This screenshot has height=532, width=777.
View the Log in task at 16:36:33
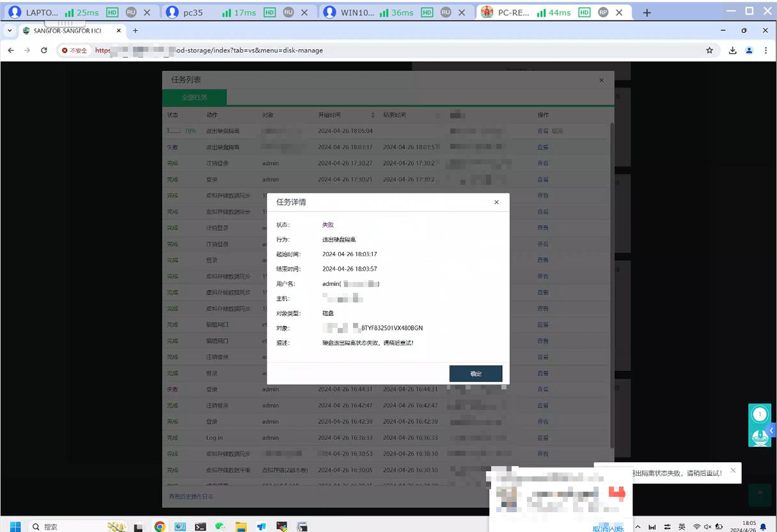pos(543,438)
